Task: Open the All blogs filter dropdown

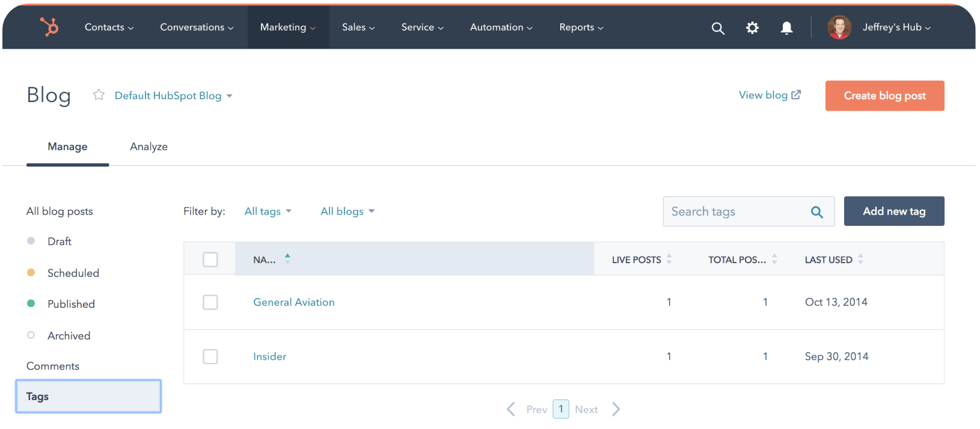Action: pos(348,211)
